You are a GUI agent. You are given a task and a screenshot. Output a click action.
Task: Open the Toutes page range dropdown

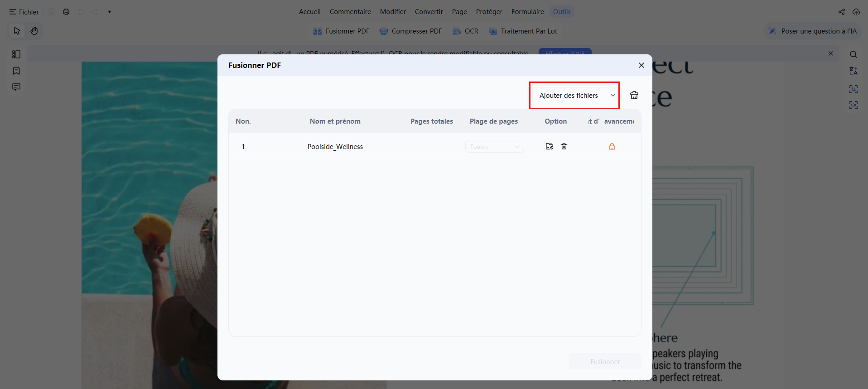[x=495, y=146]
